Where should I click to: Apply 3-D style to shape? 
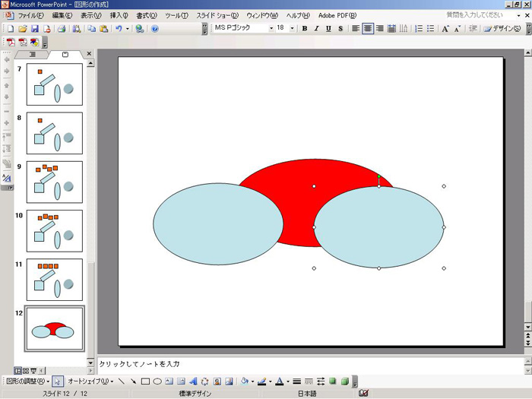pyautogui.click(x=345, y=382)
